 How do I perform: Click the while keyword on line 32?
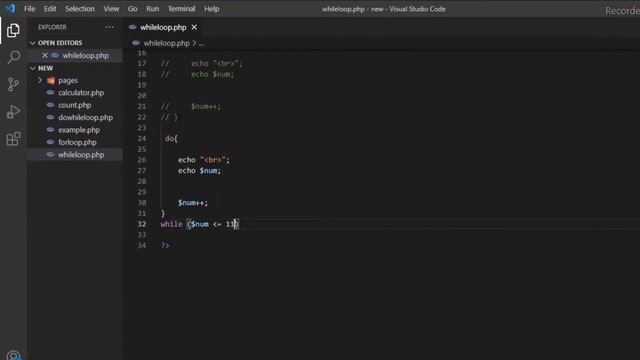point(171,224)
